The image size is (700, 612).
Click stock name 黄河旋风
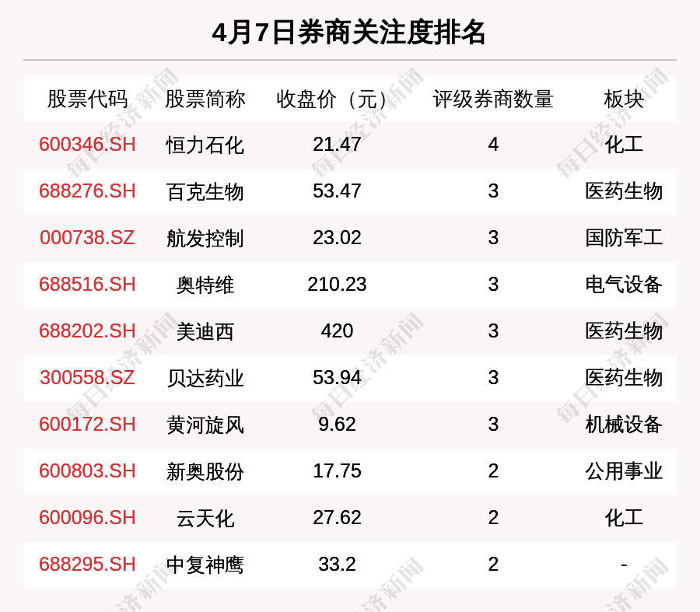point(205,425)
